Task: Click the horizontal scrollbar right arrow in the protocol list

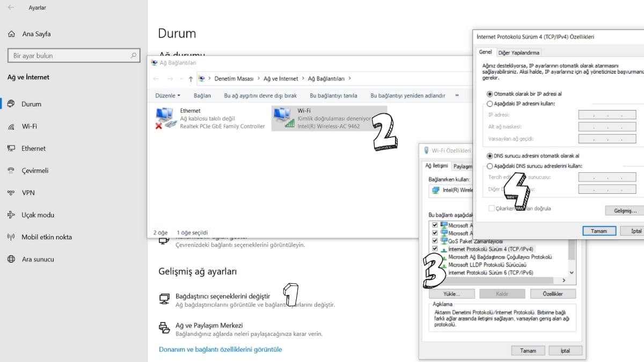Action: pyautogui.click(x=563, y=280)
